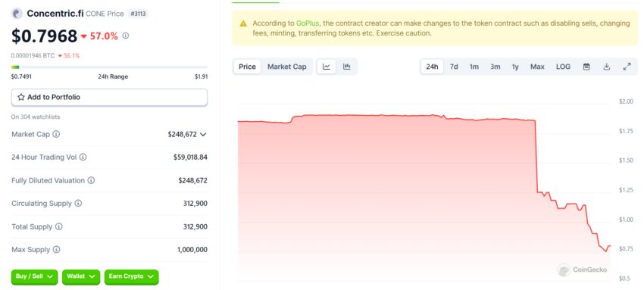This screenshot has width=644, height=290.
Task: Switch to the candlestick chart icon
Action: [x=347, y=67]
